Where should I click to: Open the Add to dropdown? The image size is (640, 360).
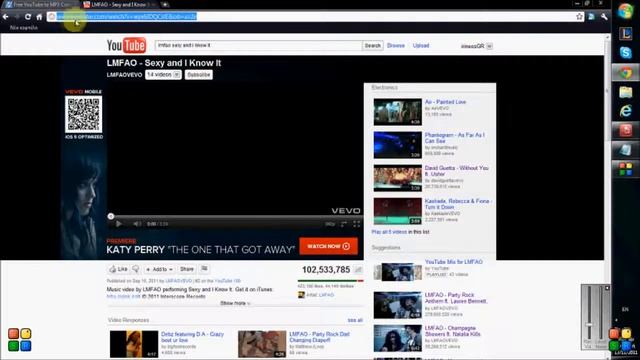[159, 269]
